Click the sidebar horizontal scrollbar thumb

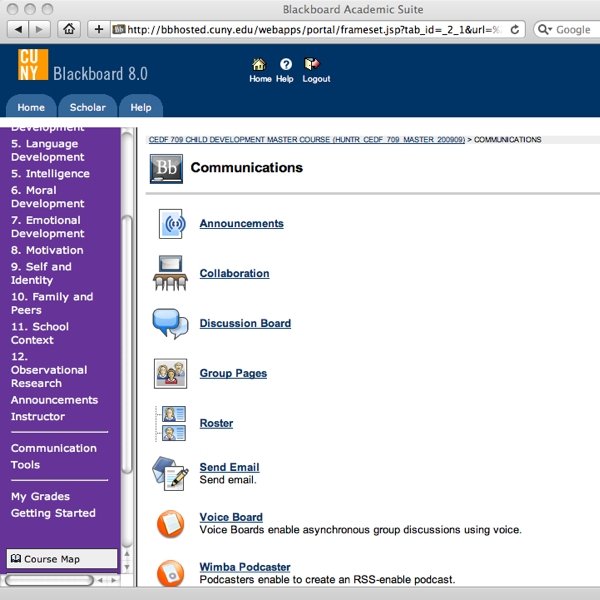pos(49,580)
